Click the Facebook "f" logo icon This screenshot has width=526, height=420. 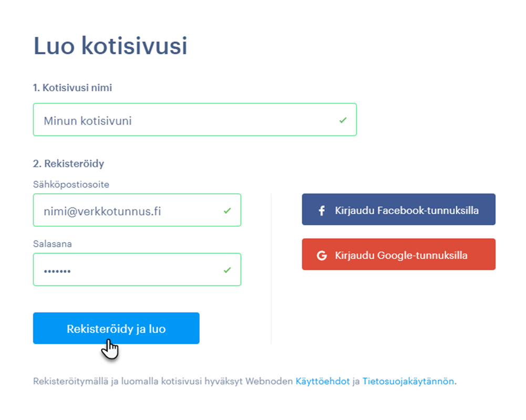tap(322, 211)
